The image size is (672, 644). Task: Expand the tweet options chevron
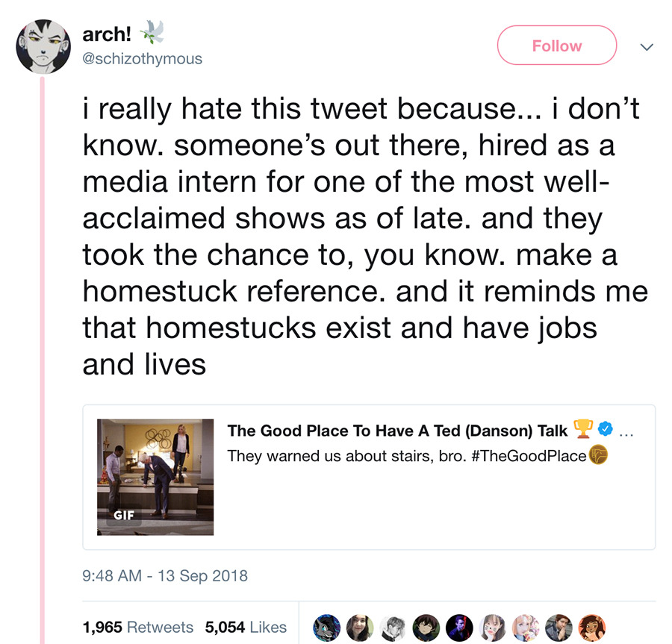(647, 46)
